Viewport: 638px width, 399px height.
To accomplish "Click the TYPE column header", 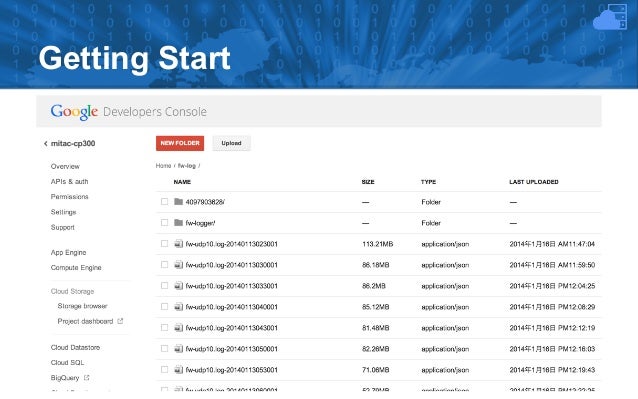I will coord(428,182).
